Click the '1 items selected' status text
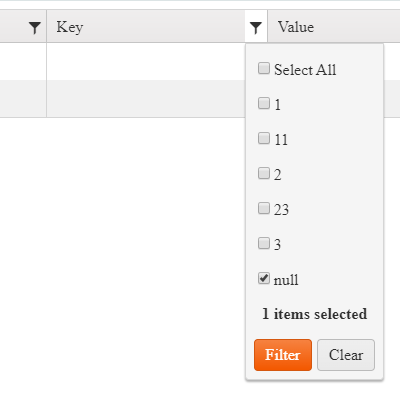Image resolution: width=400 pixels, height=402 pixels. [x=314, y=314]
